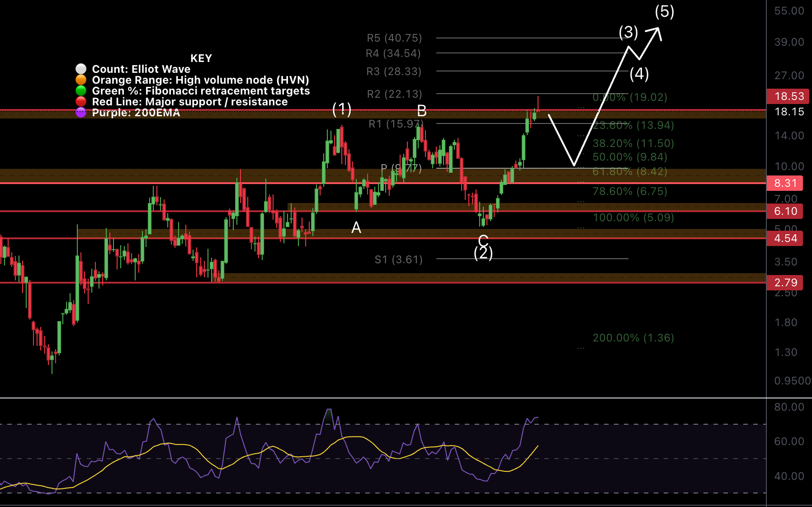Click the 60.00 RSI axis label

[789, 441]
